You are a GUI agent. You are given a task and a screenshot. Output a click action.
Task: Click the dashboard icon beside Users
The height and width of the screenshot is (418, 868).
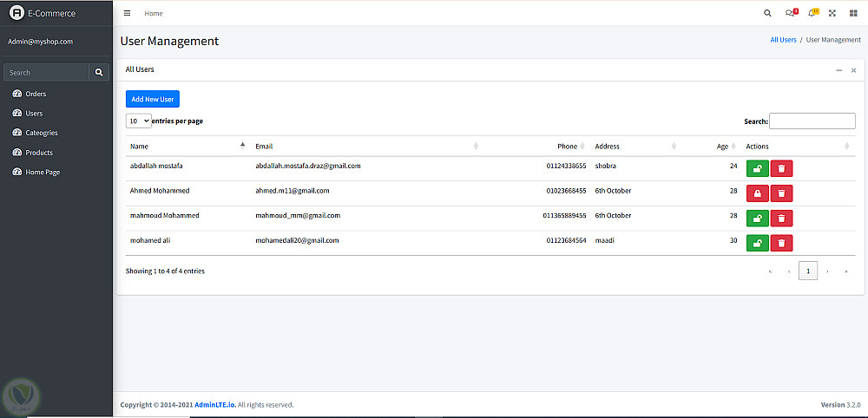click(16, 113)
